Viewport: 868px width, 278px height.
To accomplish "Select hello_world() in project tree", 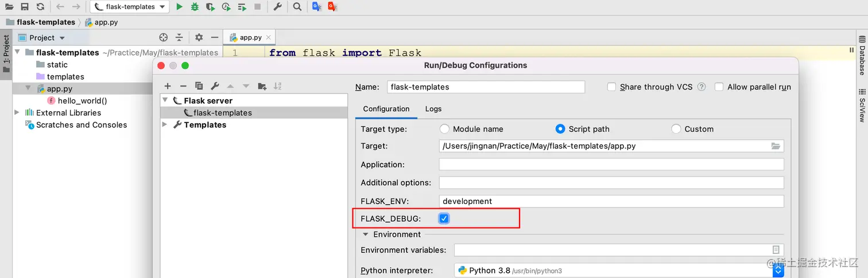I will [x=77, y=101].
